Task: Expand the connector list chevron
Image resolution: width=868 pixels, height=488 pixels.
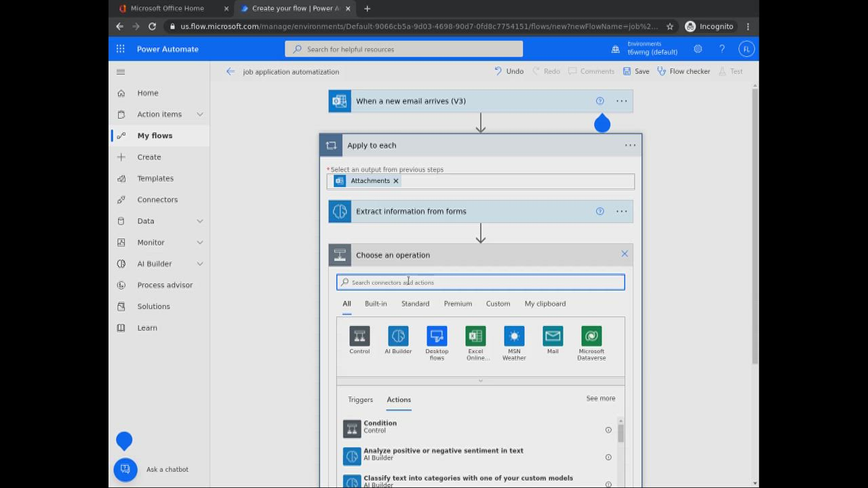Action: tap(481, 381)
